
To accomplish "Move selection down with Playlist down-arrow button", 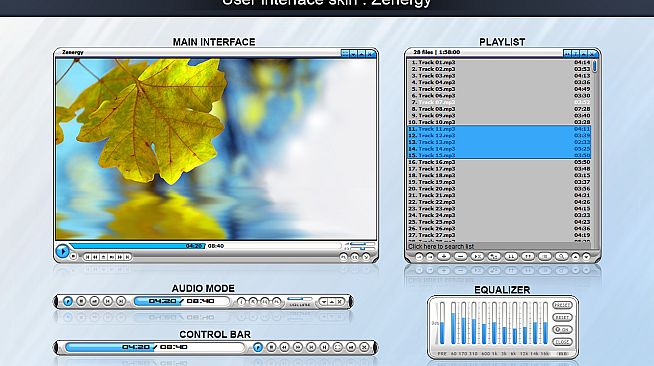I will pos(586,257).
